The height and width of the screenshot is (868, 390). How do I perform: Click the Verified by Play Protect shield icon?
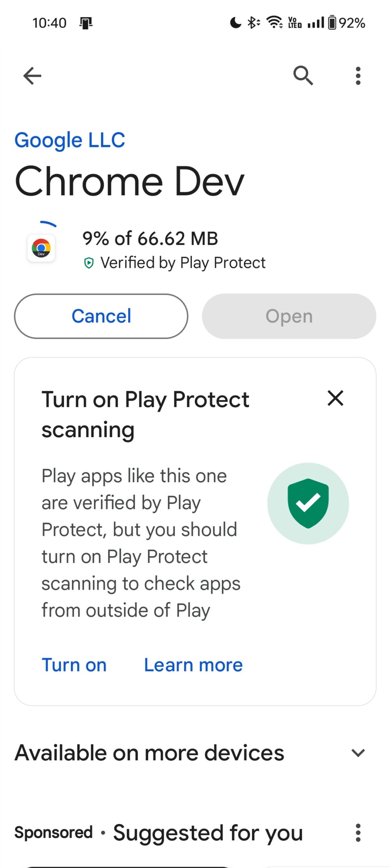coord(89,263)
